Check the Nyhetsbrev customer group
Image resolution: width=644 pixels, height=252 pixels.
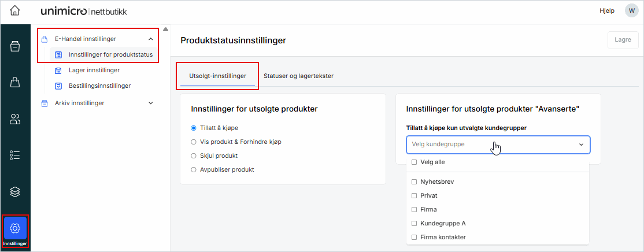click(x=414, y=181)
